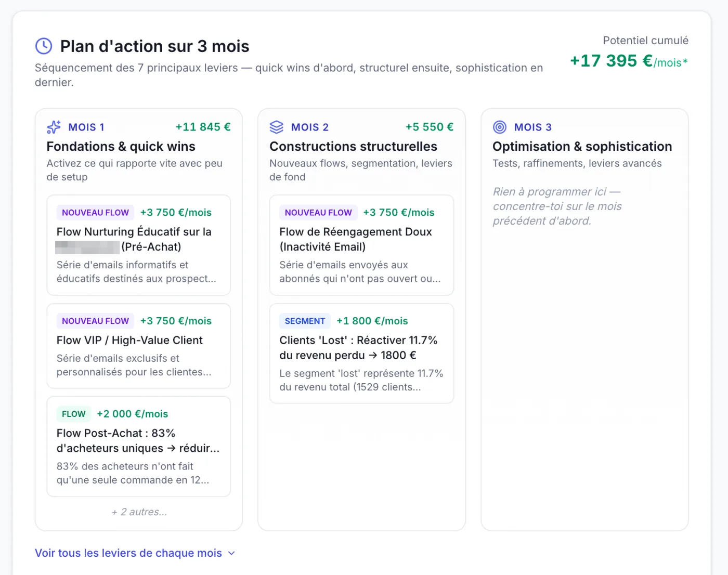Click 'Rien à programmer ici' empty-state note

click(x=557, y=206)
